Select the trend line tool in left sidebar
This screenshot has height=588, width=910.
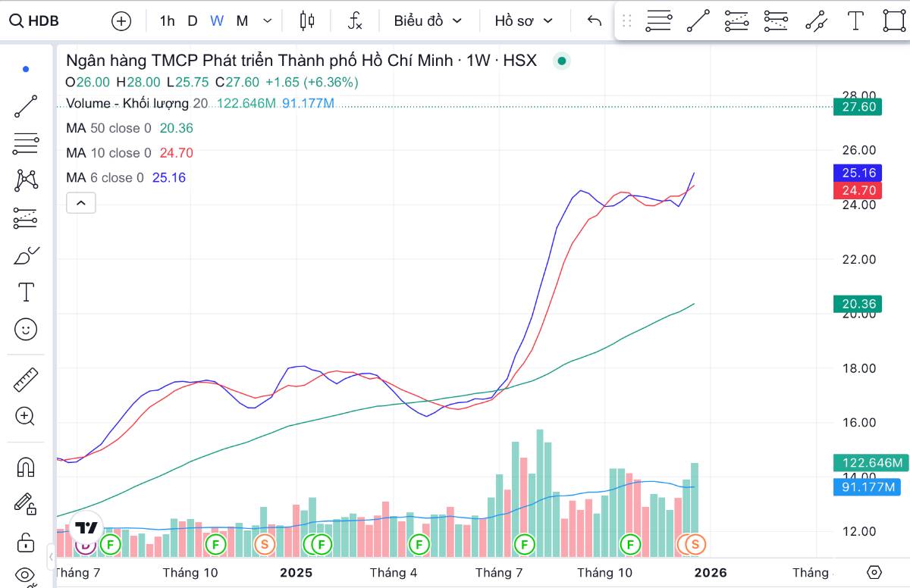coord(26,106)
